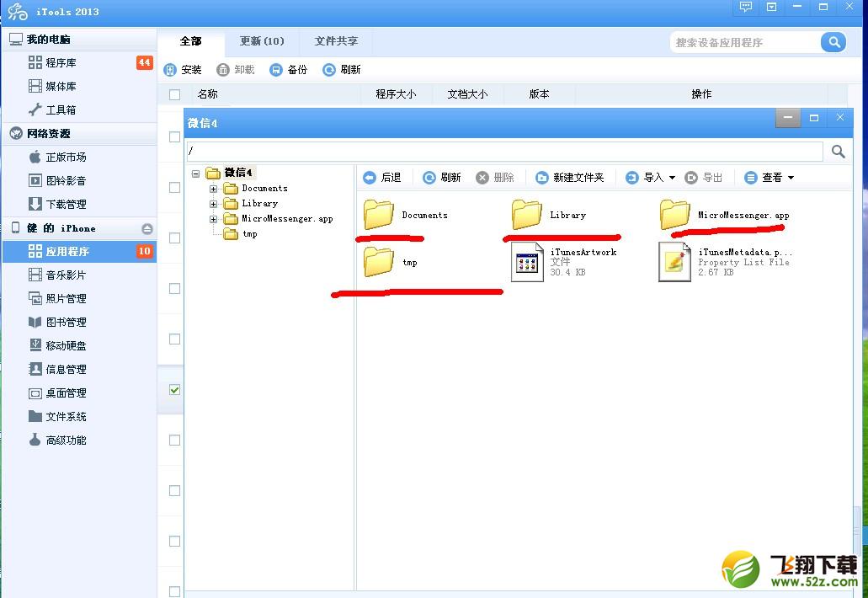Image resolution: width=868 pixels, height=598 pixels.
Task: Open 图书管理 book manager
Action: coord(79,323)
